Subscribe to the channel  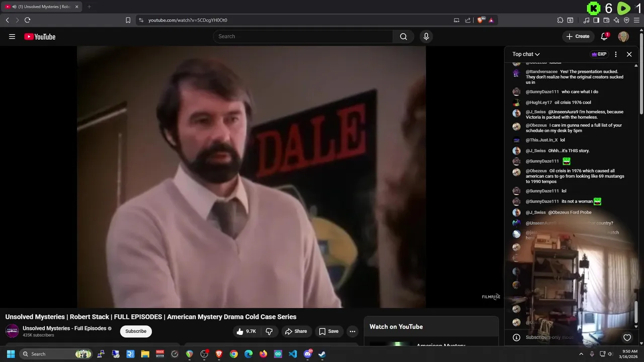[x=136, y=331]
